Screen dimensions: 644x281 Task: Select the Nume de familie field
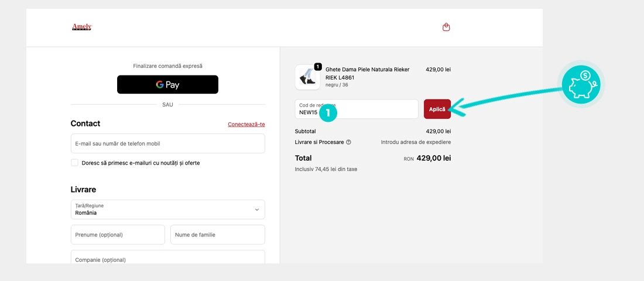[217, 235]
